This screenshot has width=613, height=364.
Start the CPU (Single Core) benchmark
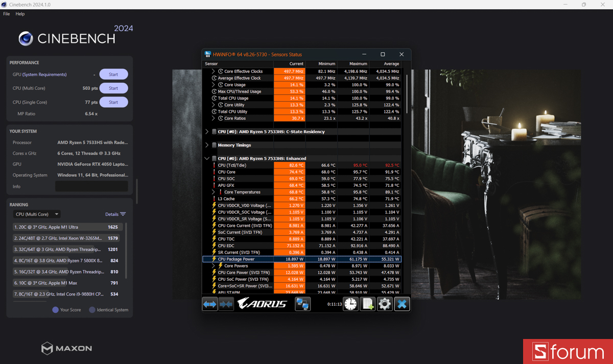pyautogui.click(x=113, y=102)
